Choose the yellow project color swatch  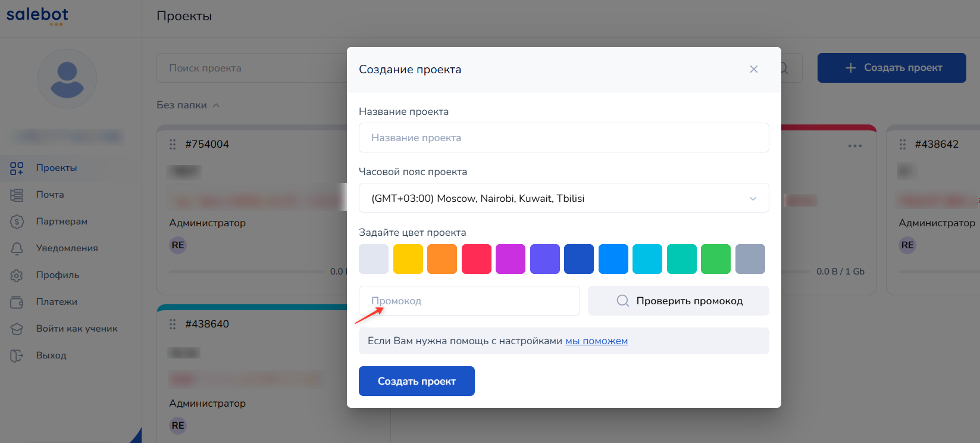click(408, 259)
